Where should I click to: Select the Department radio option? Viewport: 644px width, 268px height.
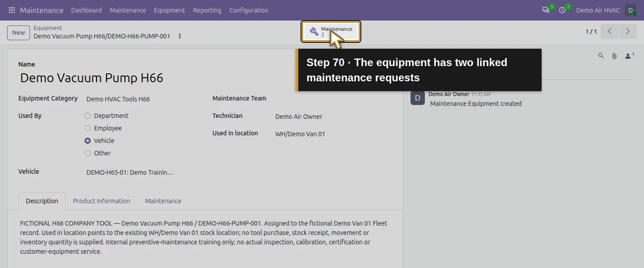(x=88, y=116)
